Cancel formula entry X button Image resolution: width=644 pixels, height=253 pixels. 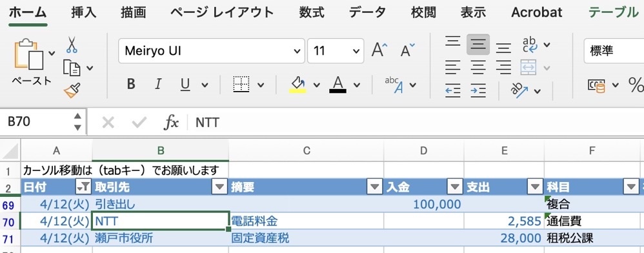[x=108, y=122]
